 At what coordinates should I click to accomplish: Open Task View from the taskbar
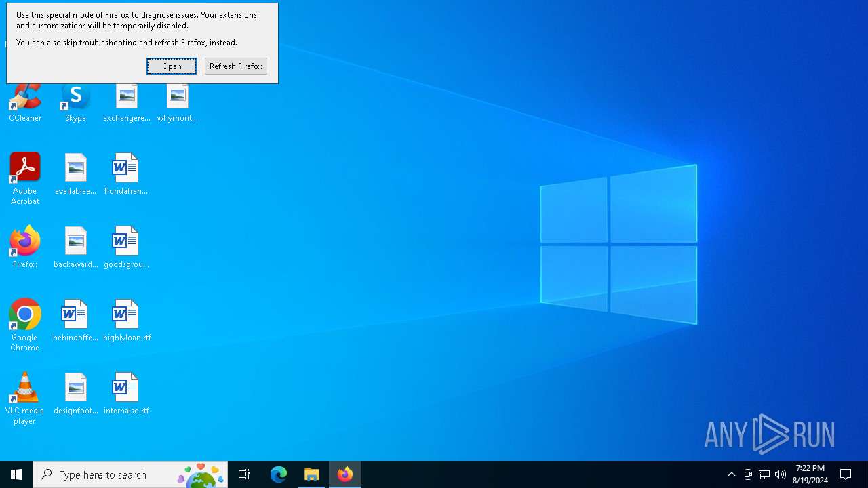pyautogui.click(x=244, y=474)
